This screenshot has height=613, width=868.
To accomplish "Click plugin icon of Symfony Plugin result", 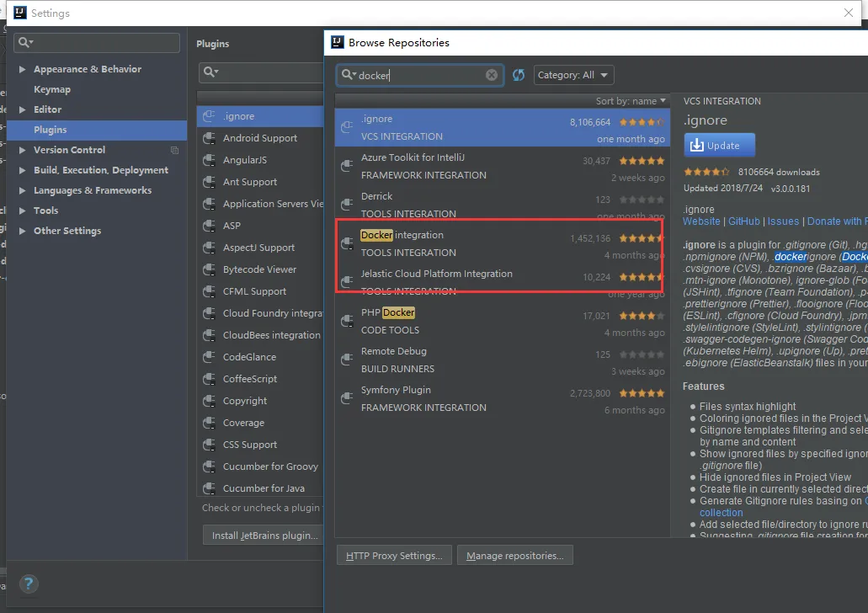I will click(x=347, y=398).
